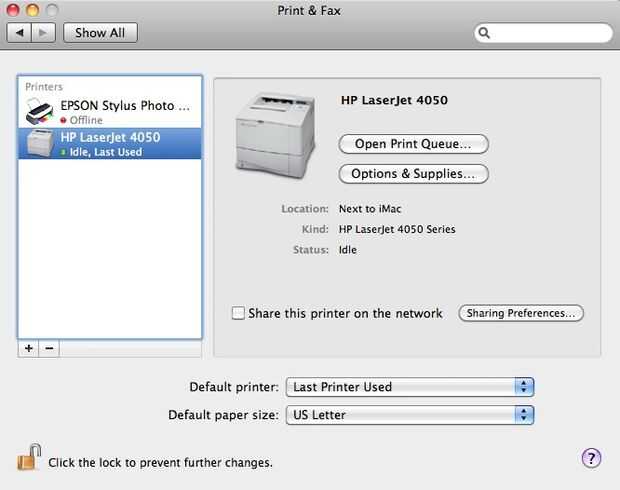620x490 pixels.
Task: Open help with the question mark button
Action: click(591, 458)
